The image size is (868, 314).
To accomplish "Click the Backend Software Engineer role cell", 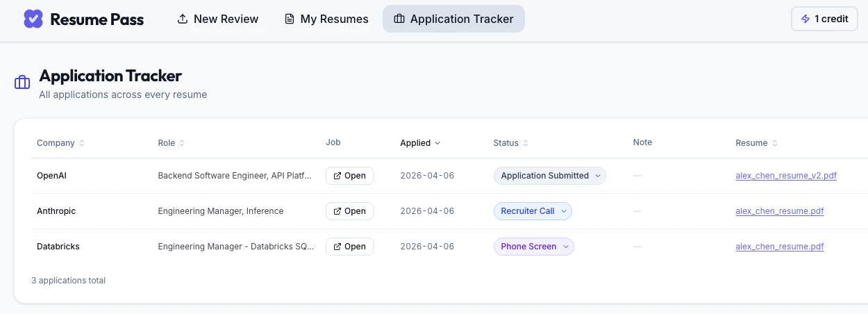I will click(235, 176).
